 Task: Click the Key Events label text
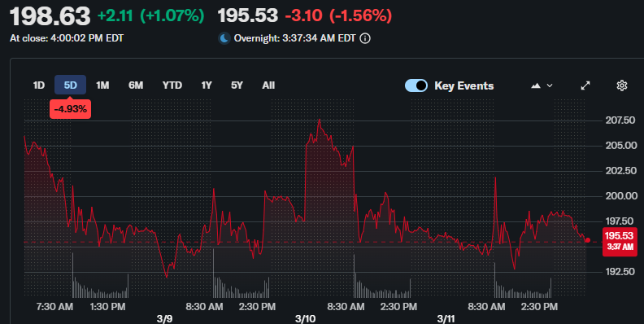click(x=464, y=85)
